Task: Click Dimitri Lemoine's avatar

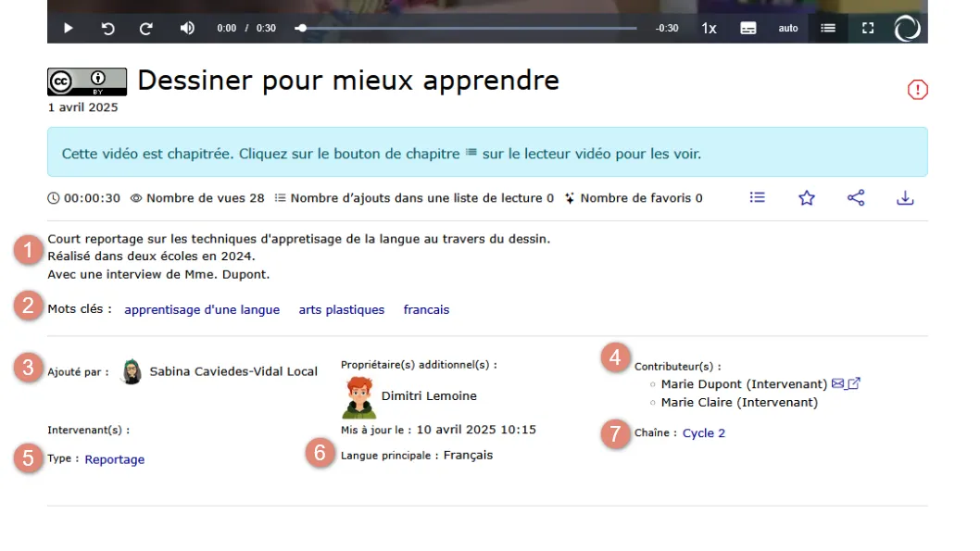Action: click(358, 397)
